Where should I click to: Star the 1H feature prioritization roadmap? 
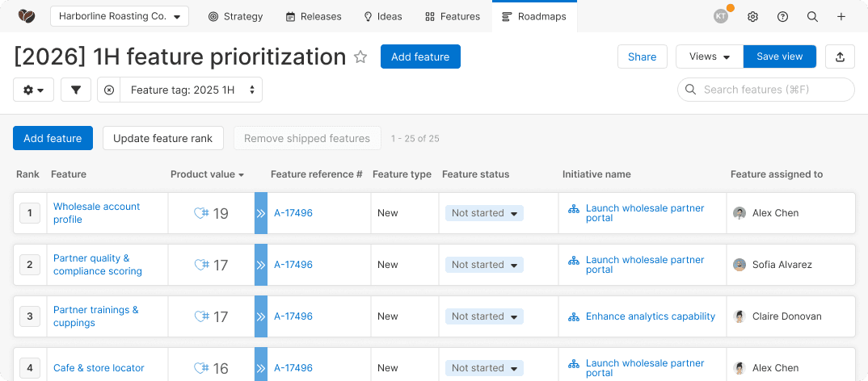(361, 57)
